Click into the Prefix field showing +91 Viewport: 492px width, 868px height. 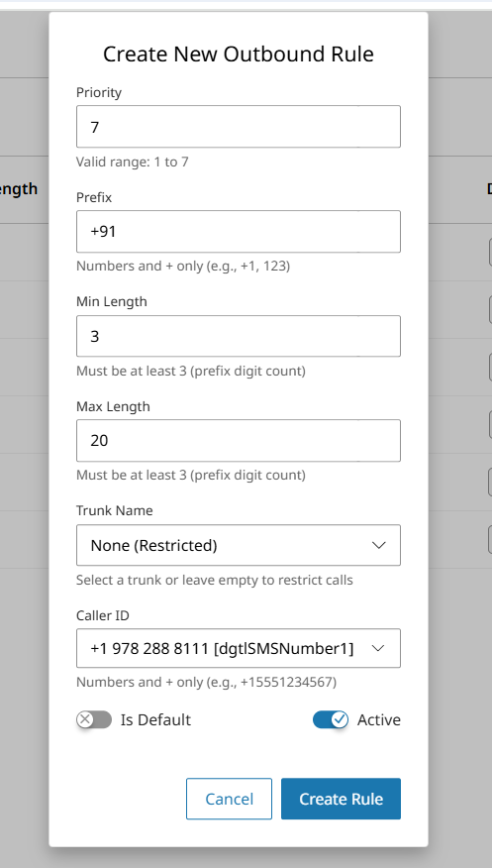tap(239, 232)
